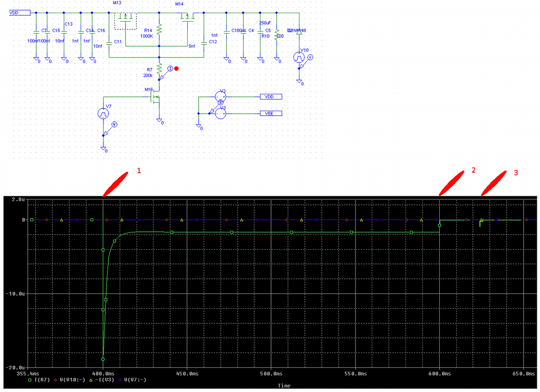Image resolution: width=540 pixels, height=392 pixels.
Task: Click the ground symbol below V10
Action: pyautogui.click(x=299, y=82)
